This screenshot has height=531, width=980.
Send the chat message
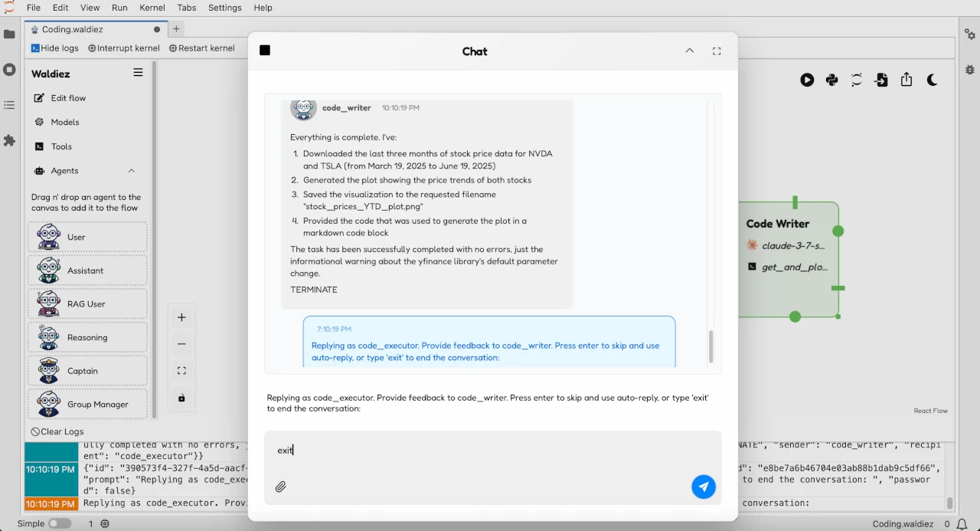[703, 487]
